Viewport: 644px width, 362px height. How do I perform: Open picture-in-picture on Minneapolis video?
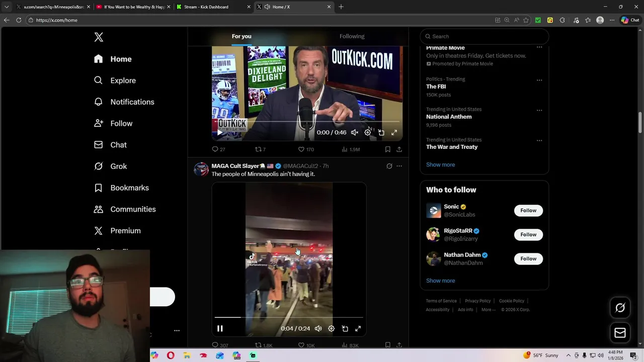[x=345, y=328]
